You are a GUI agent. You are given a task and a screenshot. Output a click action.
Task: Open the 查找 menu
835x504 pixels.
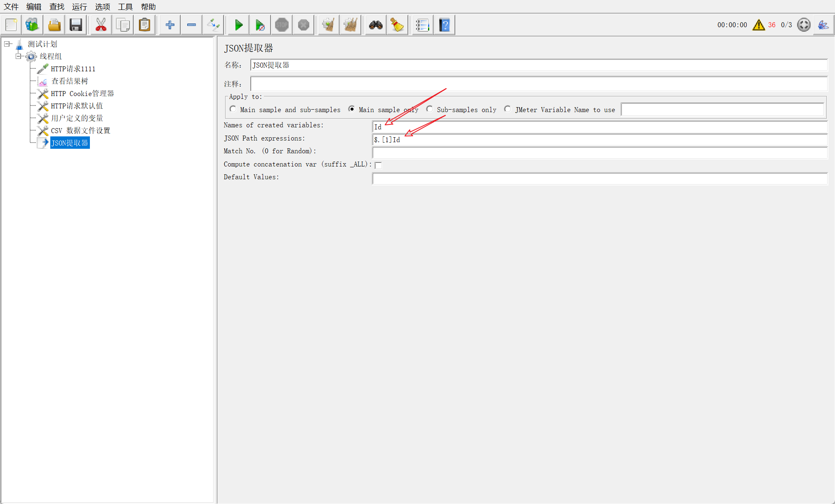tap(57, 7)
